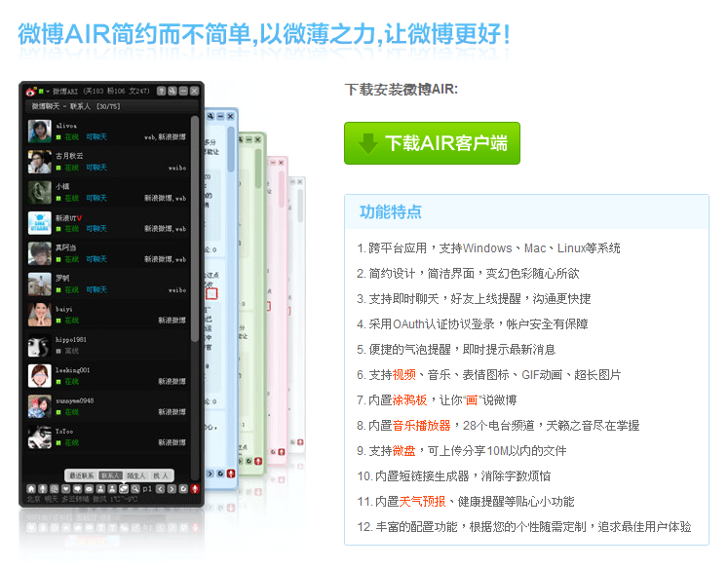Open the red 天气预报 link
This screenshot has height=569, width=728.
(x=423, y=501)
